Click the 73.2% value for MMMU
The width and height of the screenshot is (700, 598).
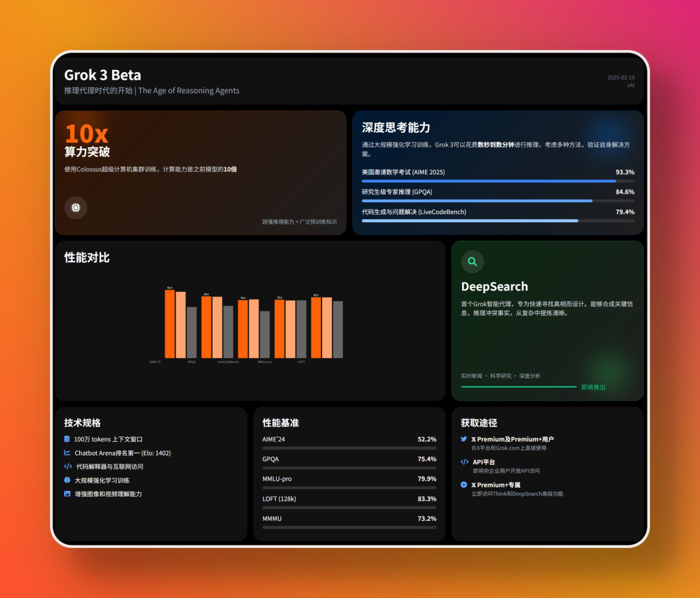tap(426, 518)
